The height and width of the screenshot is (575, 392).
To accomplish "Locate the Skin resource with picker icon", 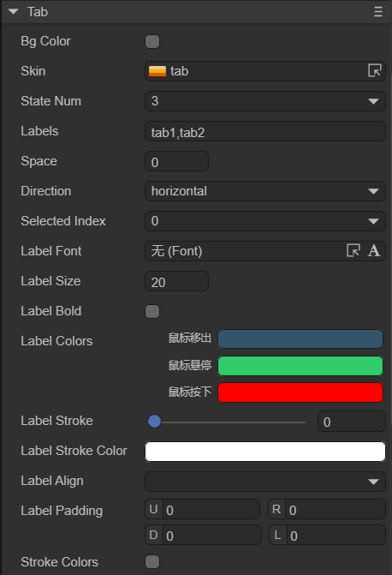I will tap(374, 70).
